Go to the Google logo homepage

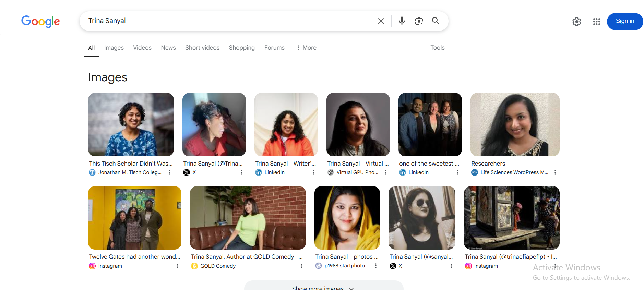pyautogui.click(x=40, y=21)
